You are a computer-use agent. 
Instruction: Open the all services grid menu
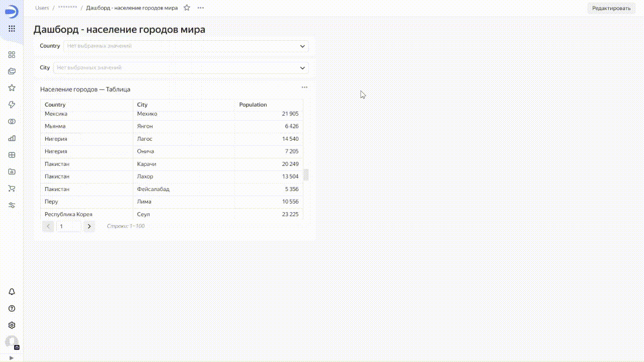tap(12, 29)
